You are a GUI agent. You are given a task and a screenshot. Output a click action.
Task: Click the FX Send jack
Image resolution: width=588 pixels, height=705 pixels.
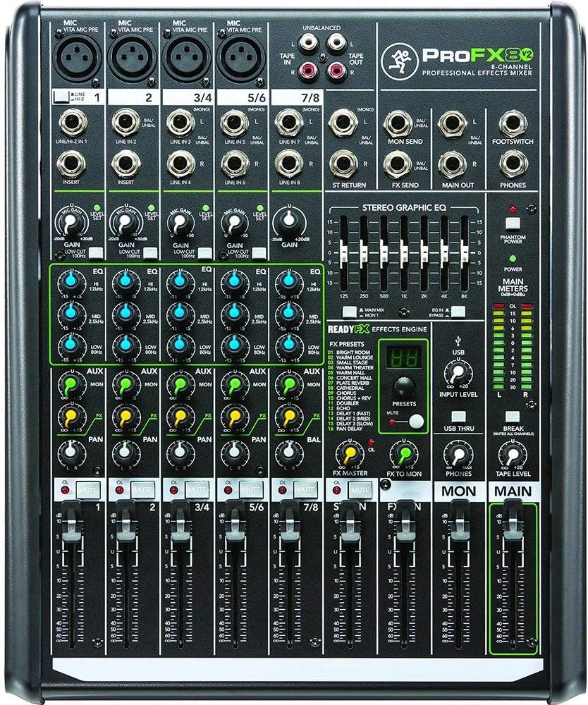[x=398, y=164]
